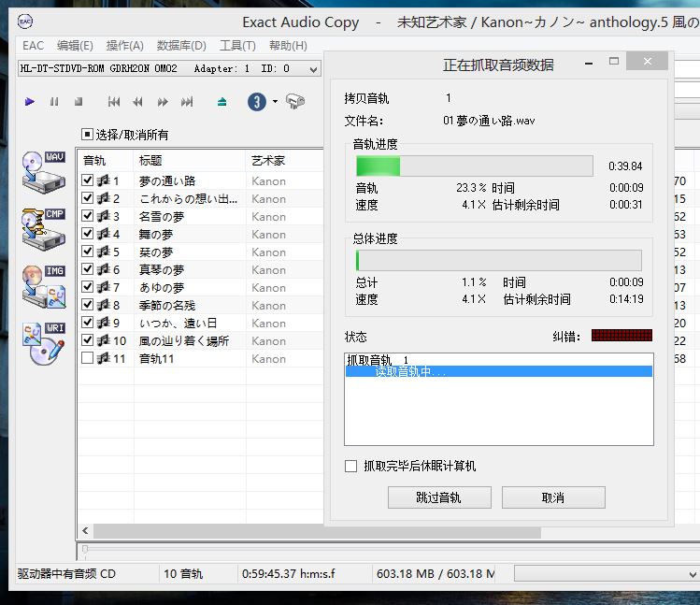Open the status bar dropdown at bottom right
The height and width of the screenshot is (605, 700).
[x=692, y=573]
